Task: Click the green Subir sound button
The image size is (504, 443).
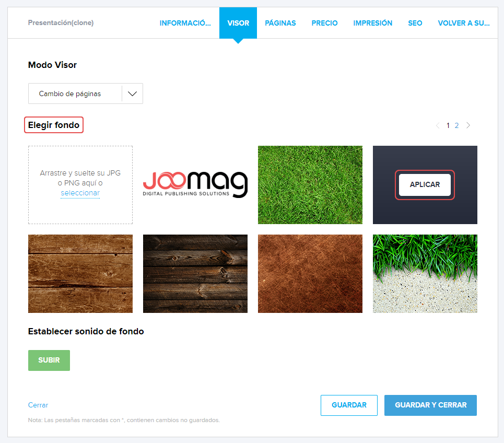Action: click(x=49, y=360)
